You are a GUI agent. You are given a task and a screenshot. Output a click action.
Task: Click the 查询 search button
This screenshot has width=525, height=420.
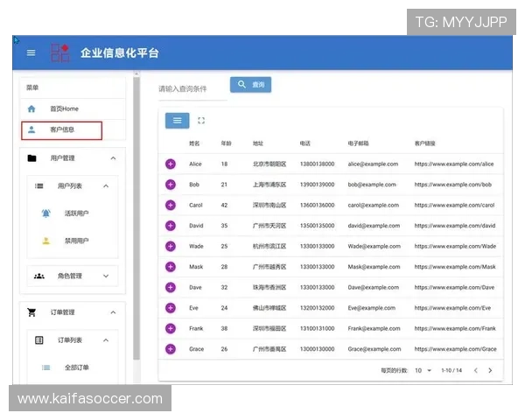pyautogui.click(x=251, y=85)
